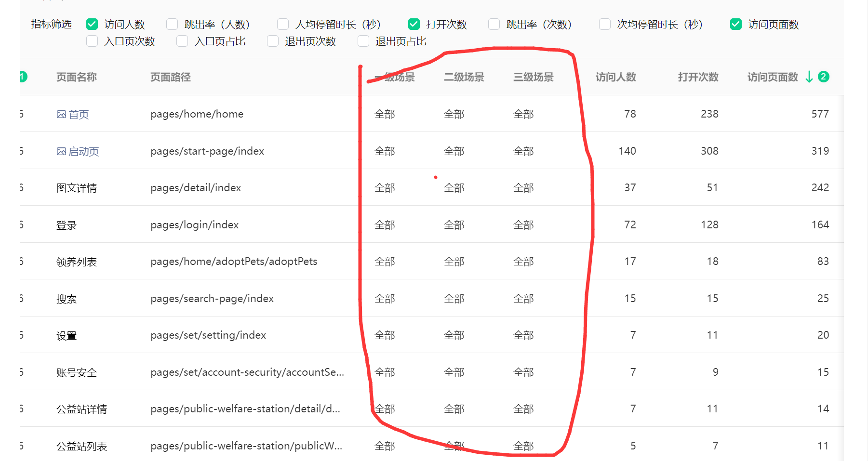Check the 入口页占比 checkbox
The width and height of the screenshot is (868, 461).
point(182,41)
